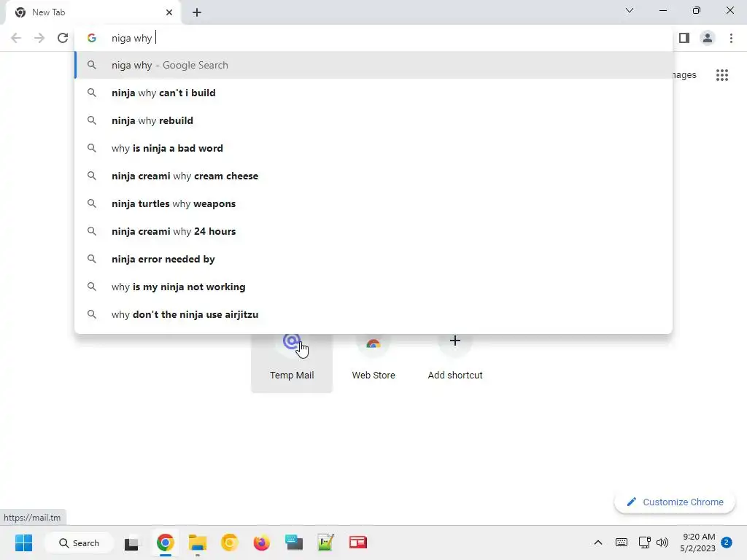The image size is (747, 560).
Task: Open the red window app on the taskbar
Action: point(357,542)
